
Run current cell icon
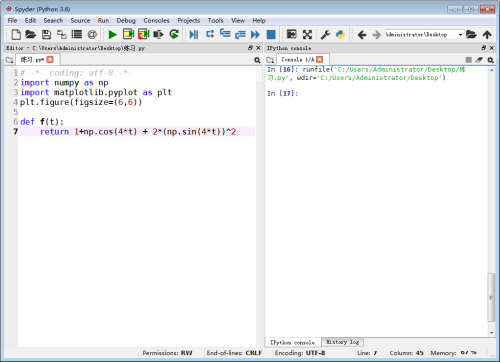pos(128,34)
